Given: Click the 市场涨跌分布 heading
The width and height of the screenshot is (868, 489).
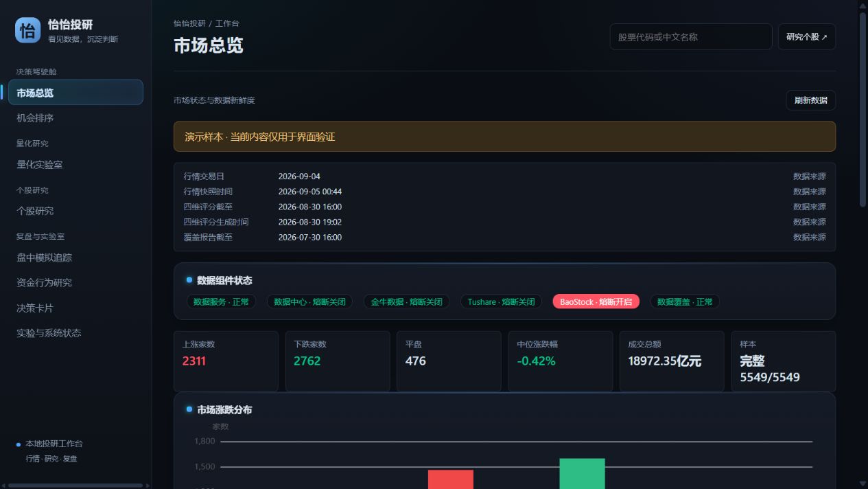Looking at the screenshot, I should tap(224, 409).
